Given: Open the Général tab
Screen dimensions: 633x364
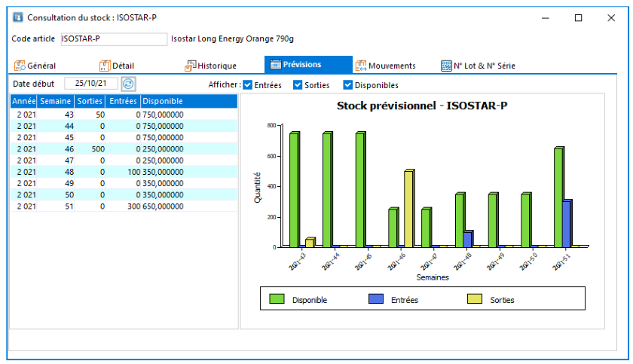Looking at the screenshot, I should (35, 66).
